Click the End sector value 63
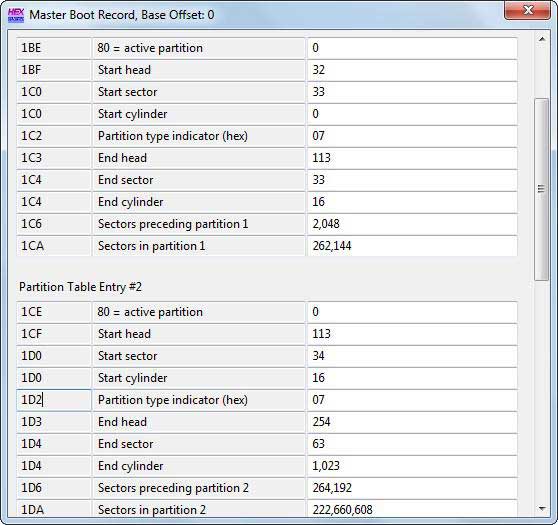558x525 pixels. [x=412, y=444]
